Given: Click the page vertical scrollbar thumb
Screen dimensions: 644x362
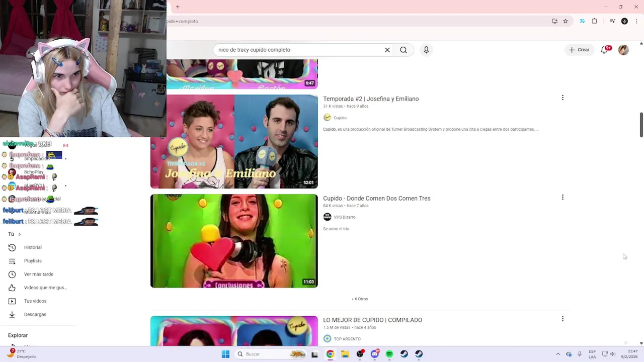Looking at the screenshot, I should click(641, 125).
